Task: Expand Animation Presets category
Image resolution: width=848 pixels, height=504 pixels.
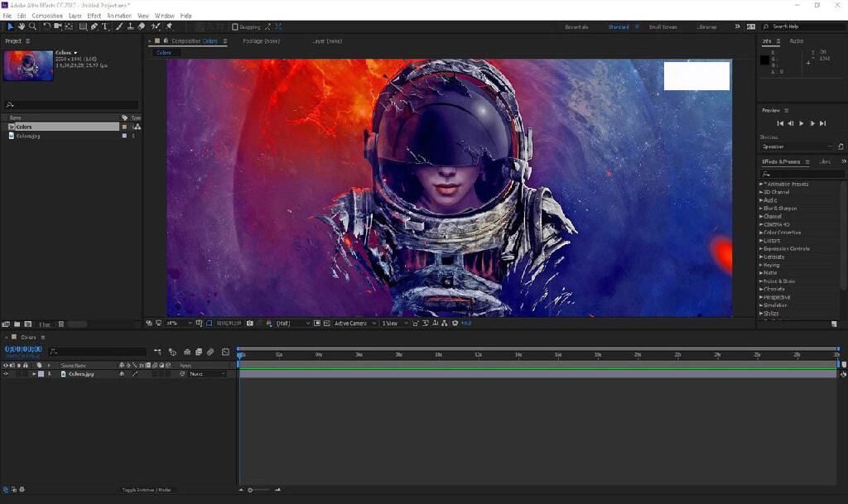Action: pos(761,185)
